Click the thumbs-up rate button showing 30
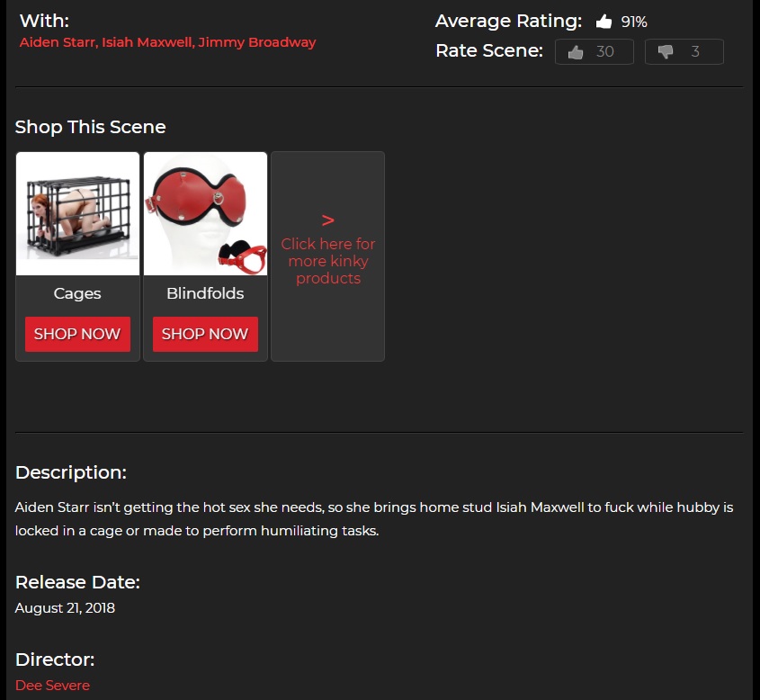 click(595, 51)
